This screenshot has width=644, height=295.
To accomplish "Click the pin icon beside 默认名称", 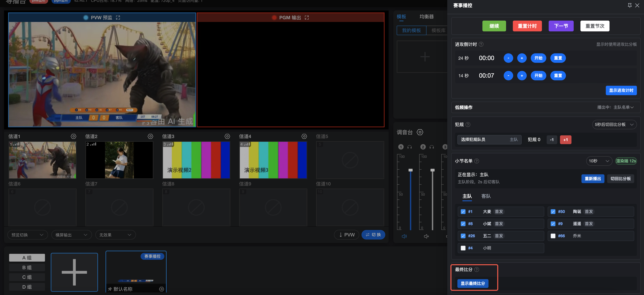I will tap(110, 289).
